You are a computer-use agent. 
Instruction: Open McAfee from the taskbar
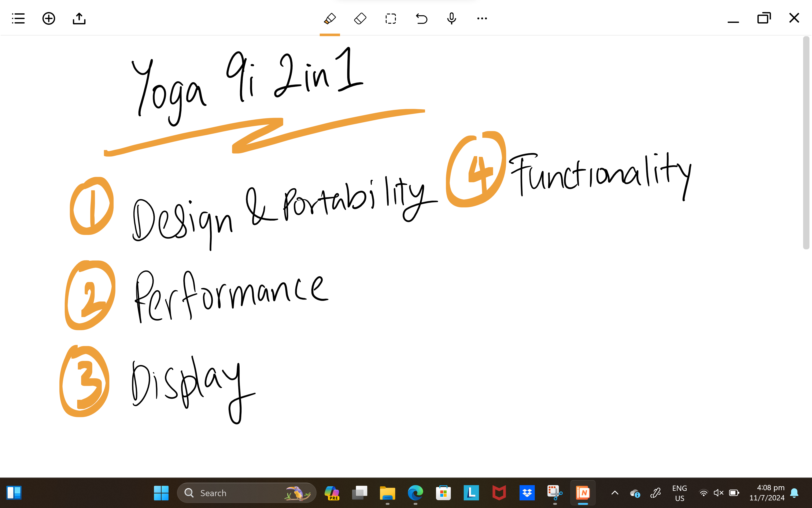pyautogui.click(x=499, y=493)
